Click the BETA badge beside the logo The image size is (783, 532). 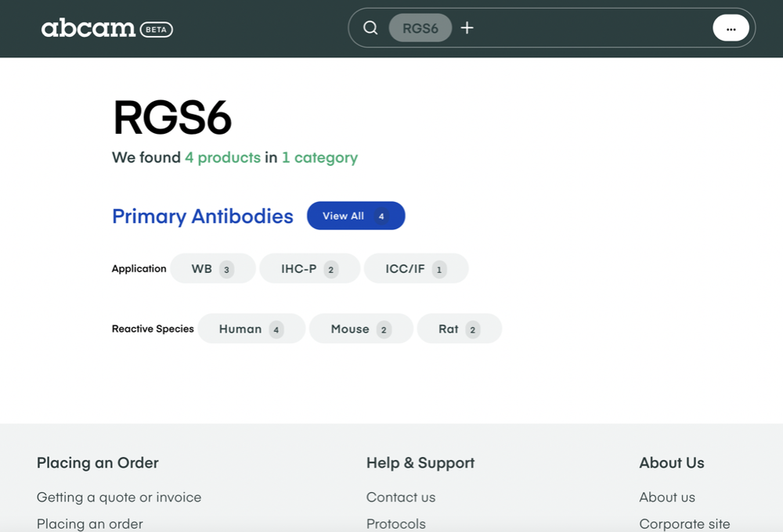(x=157, y=30)
